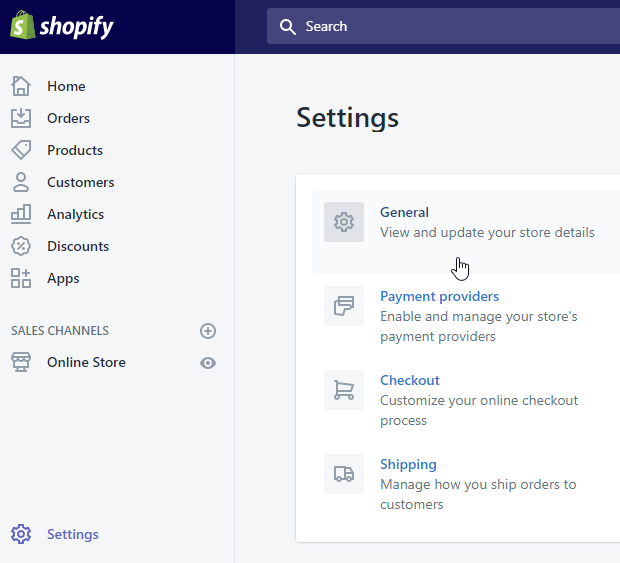Open the Checkout settings link
Viewport: 620px width, 563px height.
410,380
